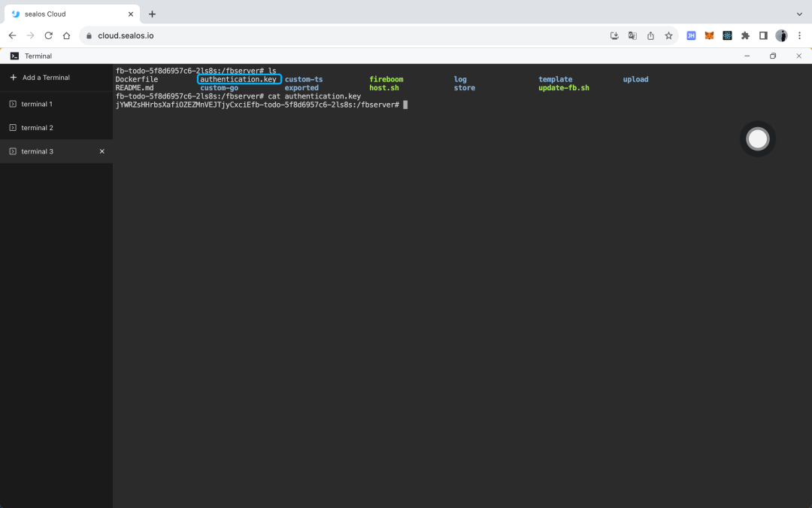The width and height of the screenshot is (812, 508).
Task: Select terminal 3 in sidebar
Action: (x=56, y=151)
